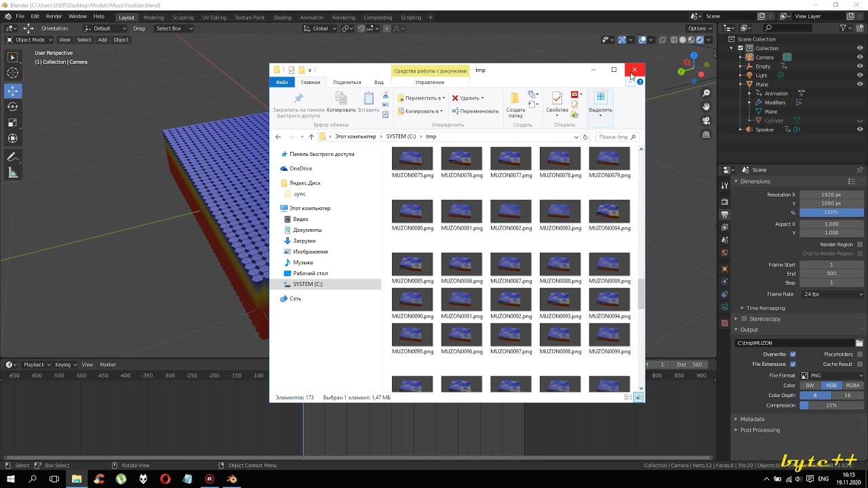
Task: Click Переместить в button in Explorer
Action: (x=420, y=98)
